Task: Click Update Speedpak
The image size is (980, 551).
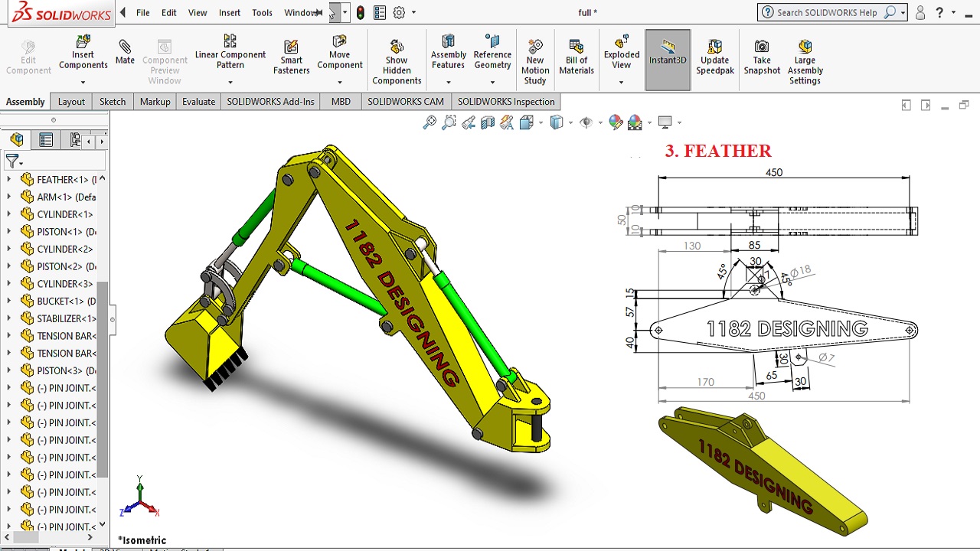Action: (714, 57)
